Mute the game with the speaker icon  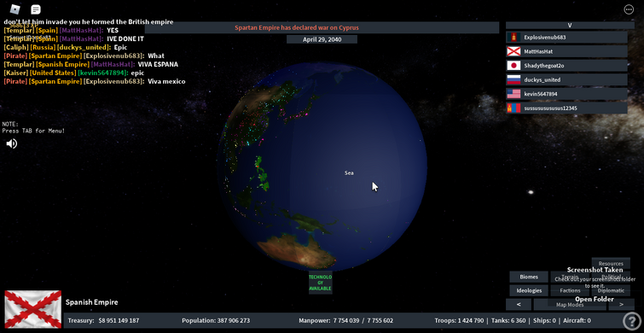(11, 143)
